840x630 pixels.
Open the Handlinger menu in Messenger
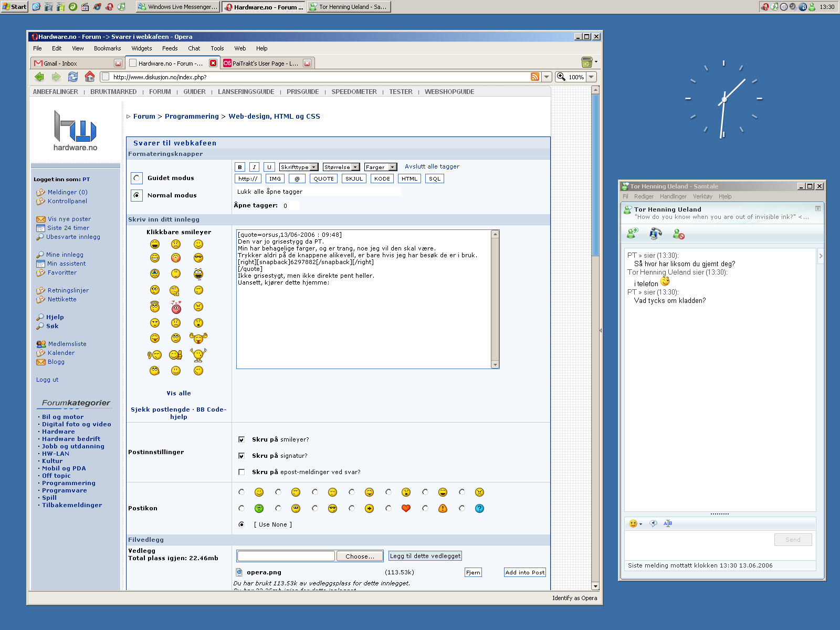coord(673,196)
